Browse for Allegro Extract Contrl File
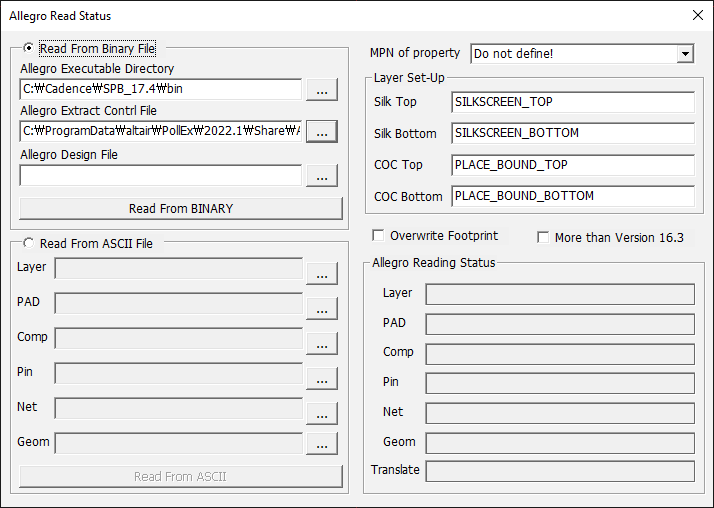This screenshot has height=508, width=714. (x=321, y=131)
